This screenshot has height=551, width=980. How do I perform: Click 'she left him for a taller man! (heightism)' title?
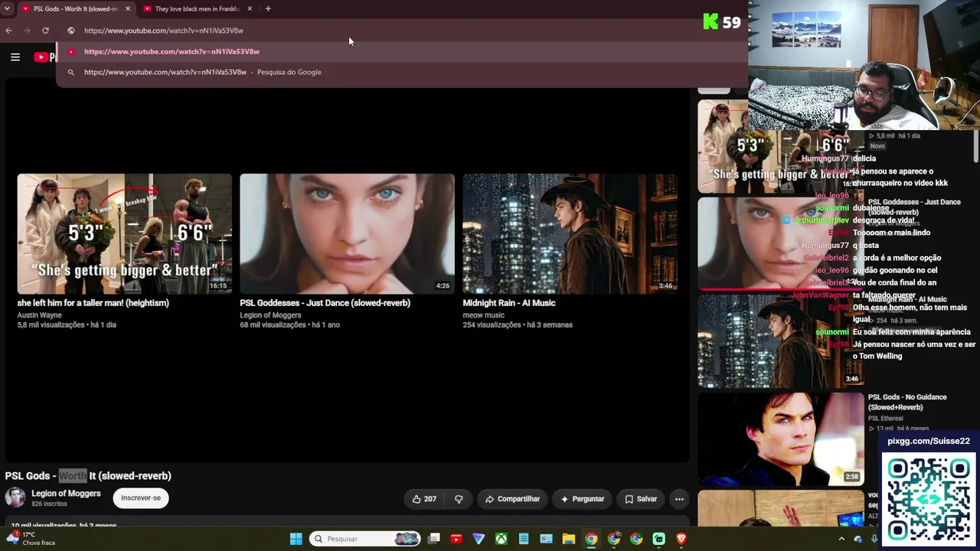point(93,303)
